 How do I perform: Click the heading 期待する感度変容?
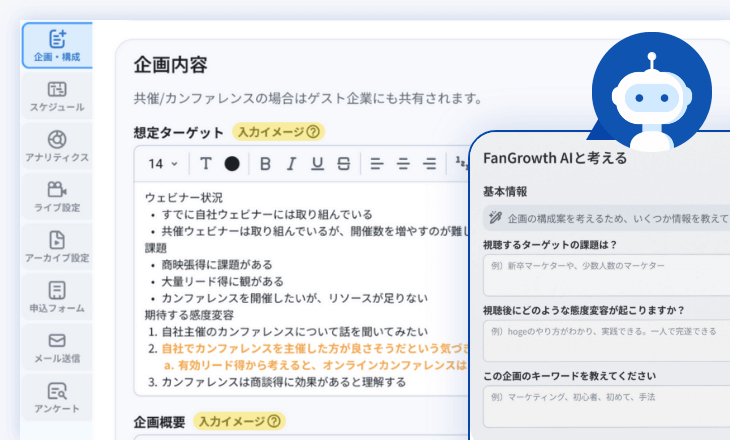(x=189, y=315)
